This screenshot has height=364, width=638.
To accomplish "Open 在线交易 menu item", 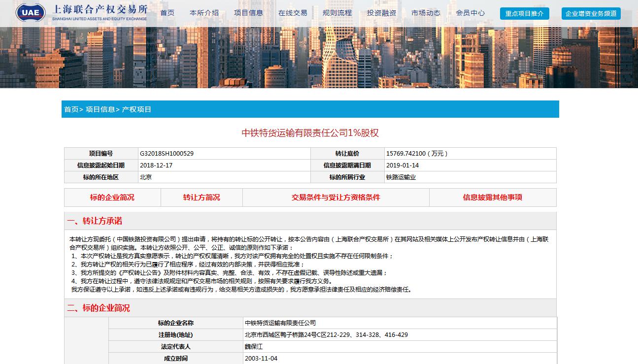I will coord(293,13).
